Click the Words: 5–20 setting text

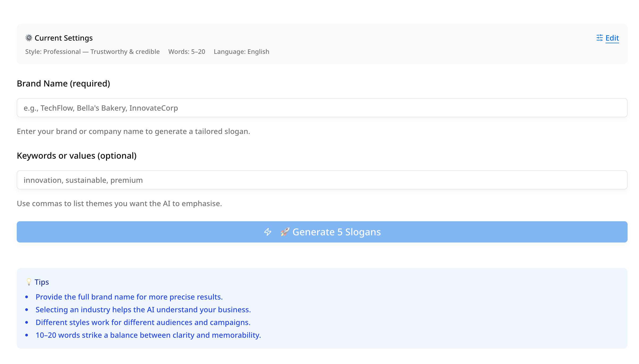click(x=187, y=52)
